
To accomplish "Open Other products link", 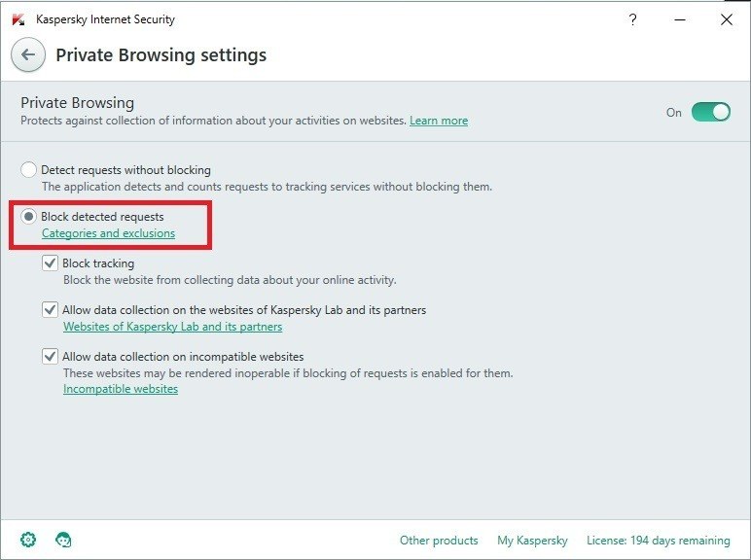I will coord(439,540).
